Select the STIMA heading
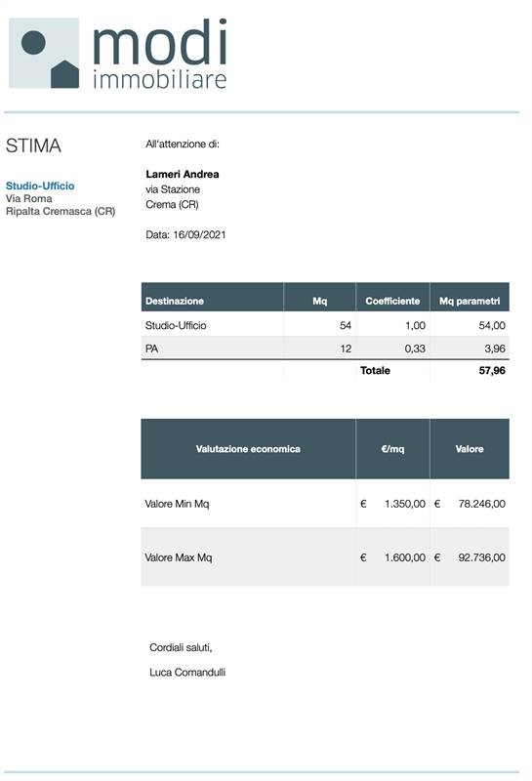This screenshot has height=781, width=532. pyautogui.click(x=33, y=145)
